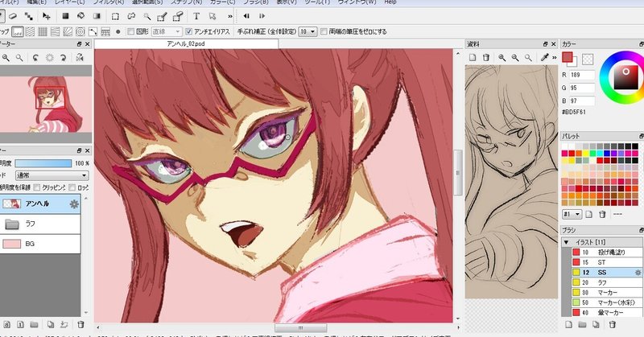The width and height of the screenshot is (644, 337).
Task: Select the ST brush
Action: (607, 262)
